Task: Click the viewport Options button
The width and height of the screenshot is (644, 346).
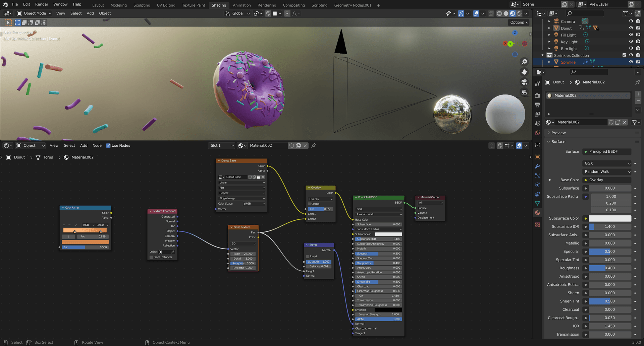Action: point(519,22)
